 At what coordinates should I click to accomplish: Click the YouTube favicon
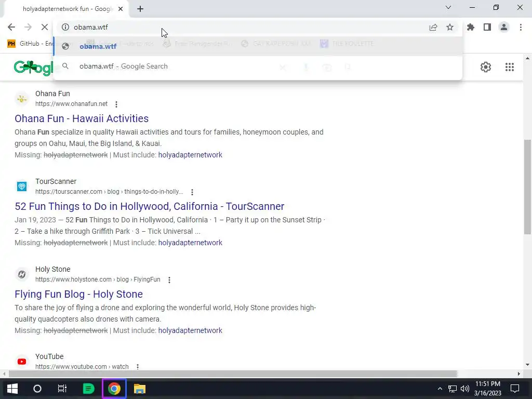pyautogui.click(x=22, y=362)
